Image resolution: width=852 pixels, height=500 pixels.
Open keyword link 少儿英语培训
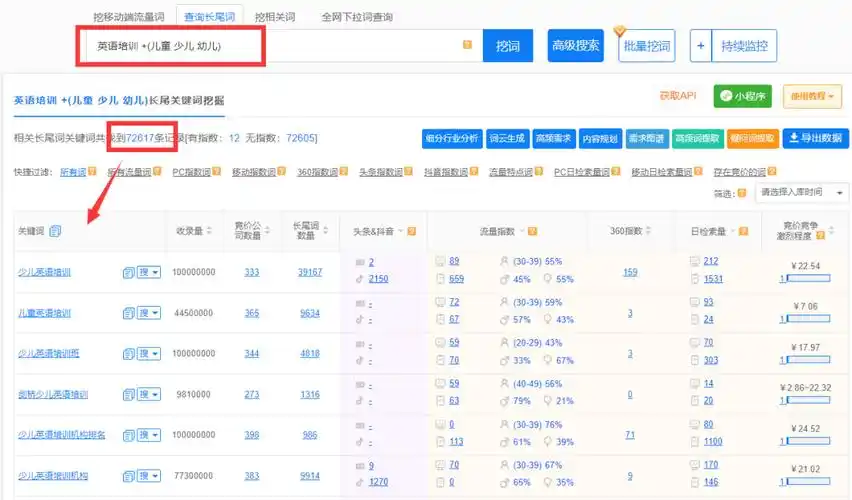point(44,272)
